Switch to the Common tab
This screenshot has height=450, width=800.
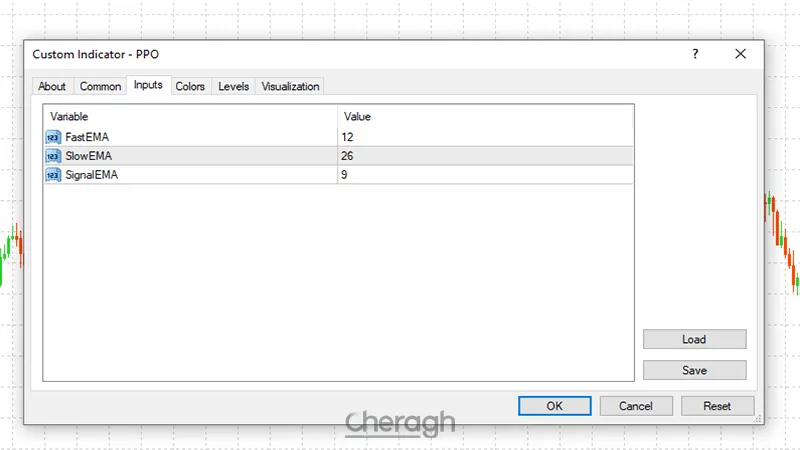tap(100, 87)
